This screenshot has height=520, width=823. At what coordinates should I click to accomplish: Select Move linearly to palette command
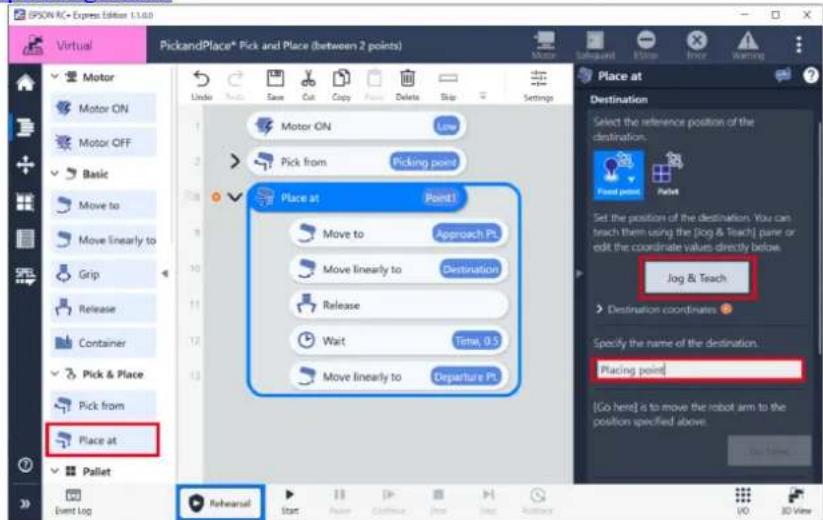pos(103,240)
